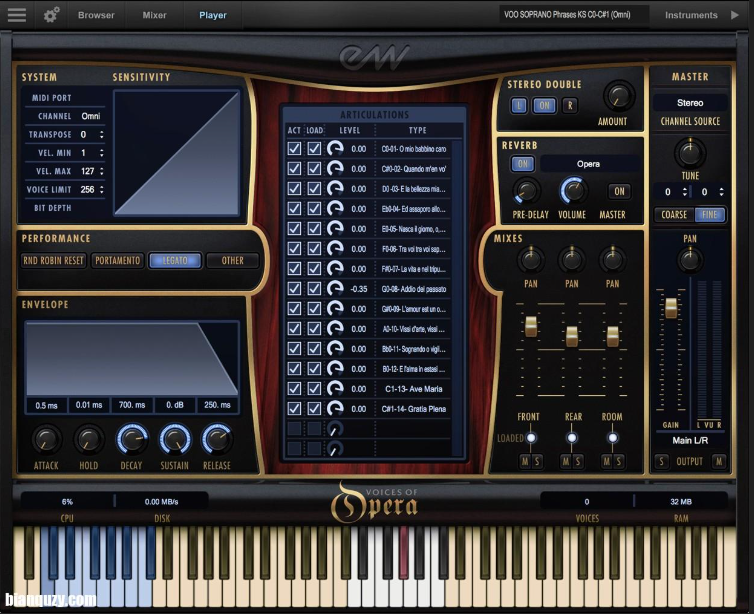Uncheck LOAD for C#0-02 Quando m'en vo'
The width and height of the screenshot is (754, 614).
point(314,169)
